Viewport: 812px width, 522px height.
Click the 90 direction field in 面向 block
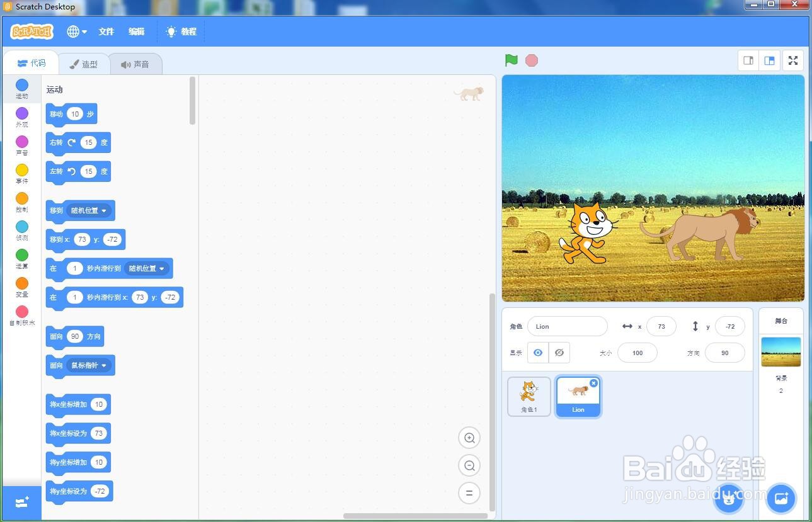coord(75,336)
